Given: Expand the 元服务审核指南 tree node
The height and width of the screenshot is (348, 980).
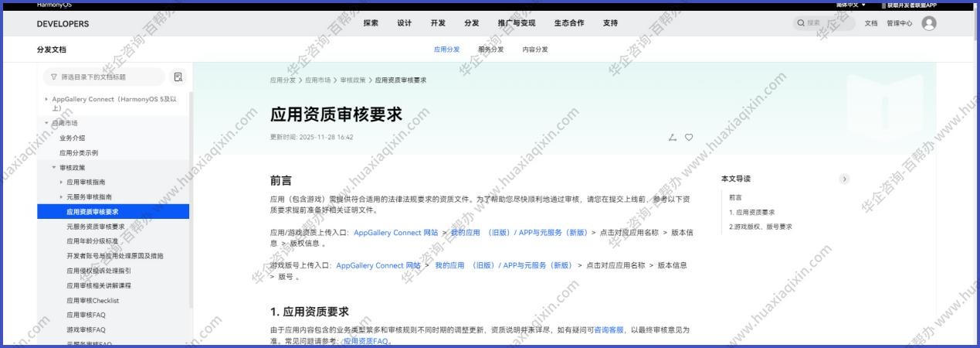Looking at the screenshot, I should [62, 196].
